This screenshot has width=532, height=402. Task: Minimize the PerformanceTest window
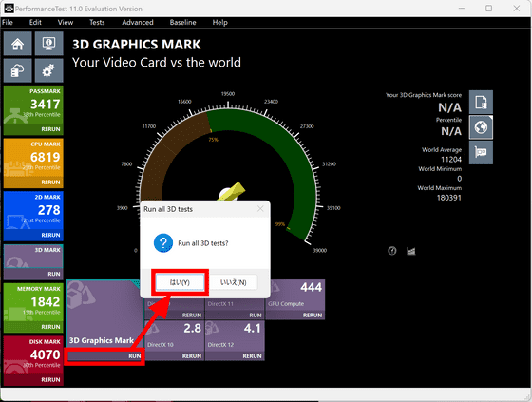[462, 9]
